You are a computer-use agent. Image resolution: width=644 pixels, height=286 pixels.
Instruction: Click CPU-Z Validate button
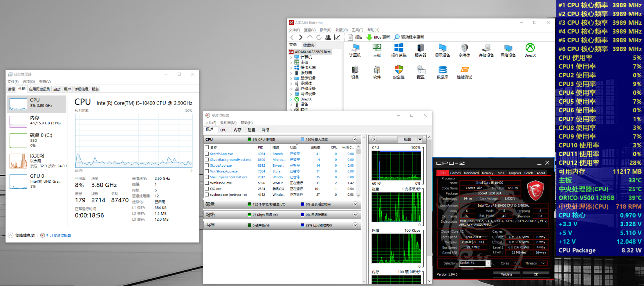point(506,274)
